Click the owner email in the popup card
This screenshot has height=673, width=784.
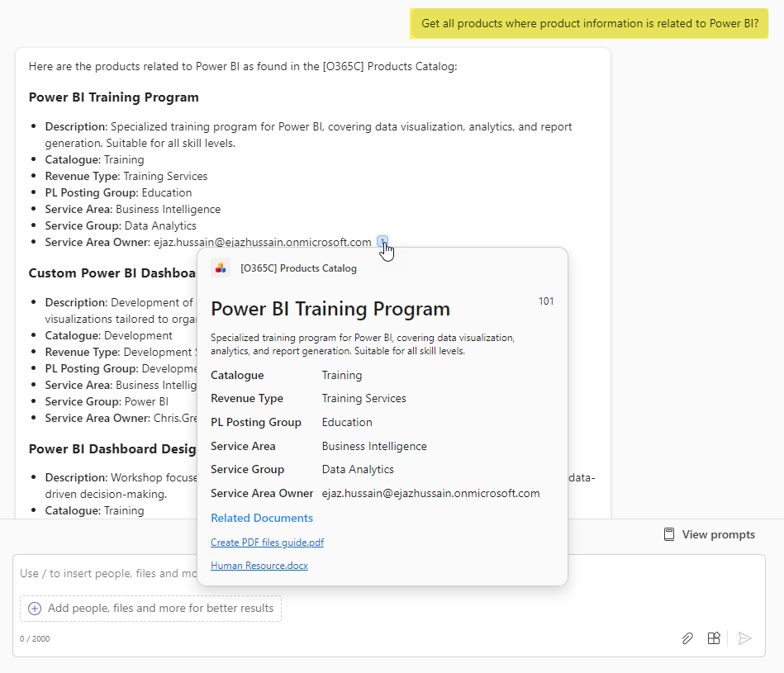click(430, 493)
